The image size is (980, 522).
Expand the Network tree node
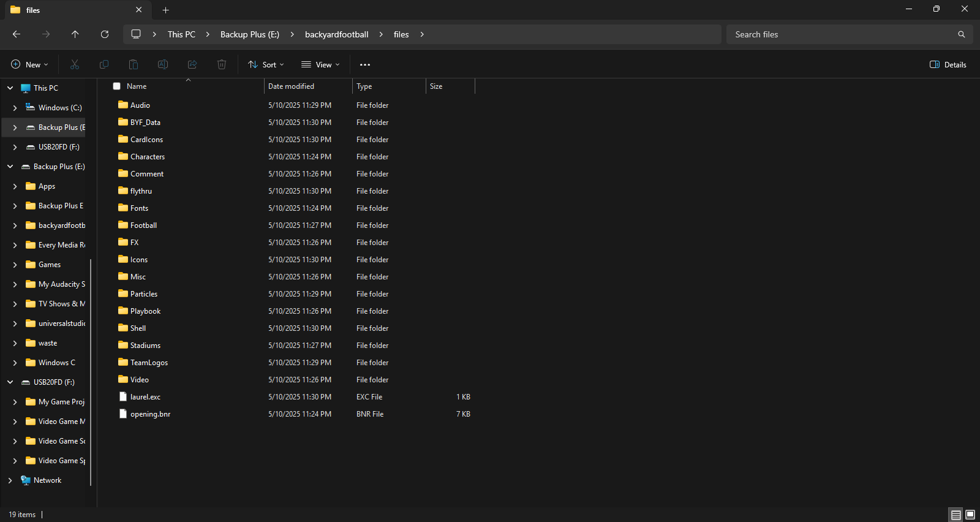coord(10,480)
